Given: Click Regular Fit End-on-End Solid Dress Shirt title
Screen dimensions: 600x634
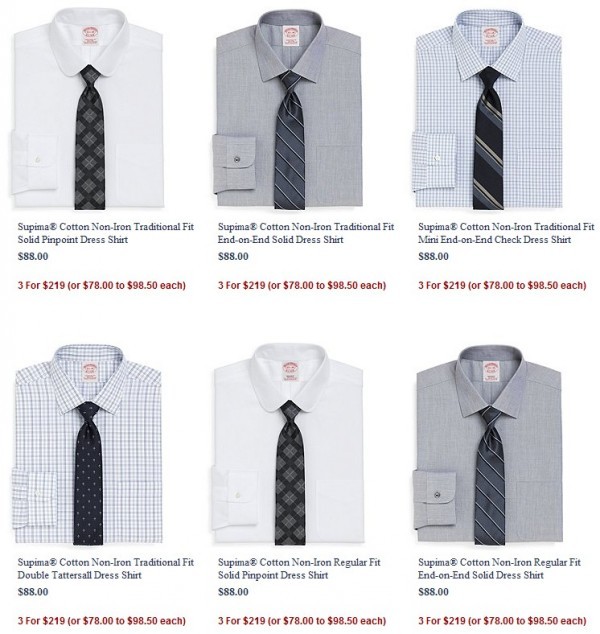Looking at the screenshot, I should point(499,568).
